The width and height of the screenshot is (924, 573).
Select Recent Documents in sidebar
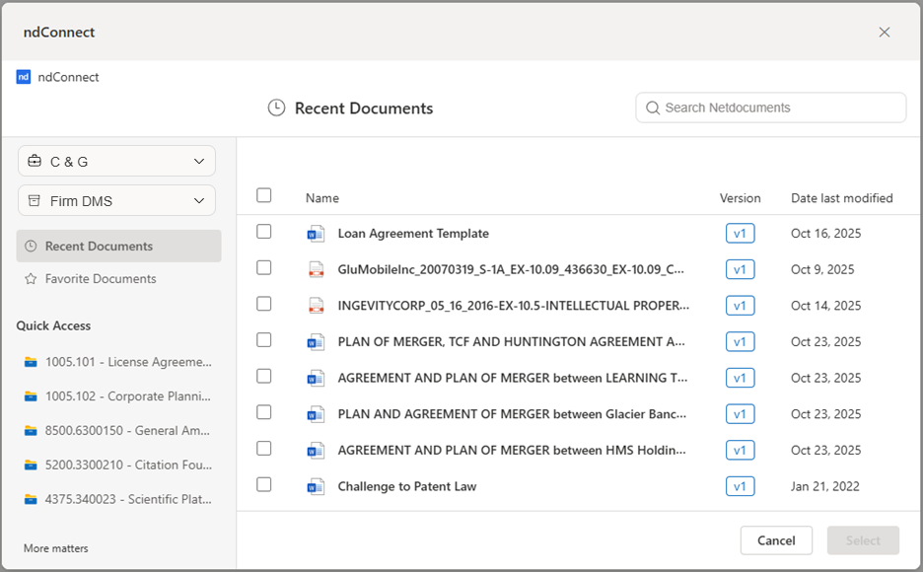pos(119,247)
